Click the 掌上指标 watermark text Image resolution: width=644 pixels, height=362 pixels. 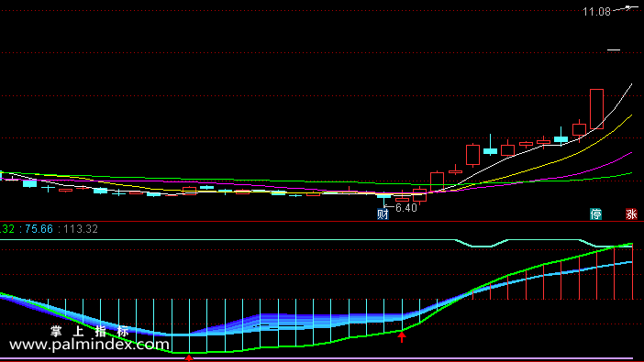(90, 331)
